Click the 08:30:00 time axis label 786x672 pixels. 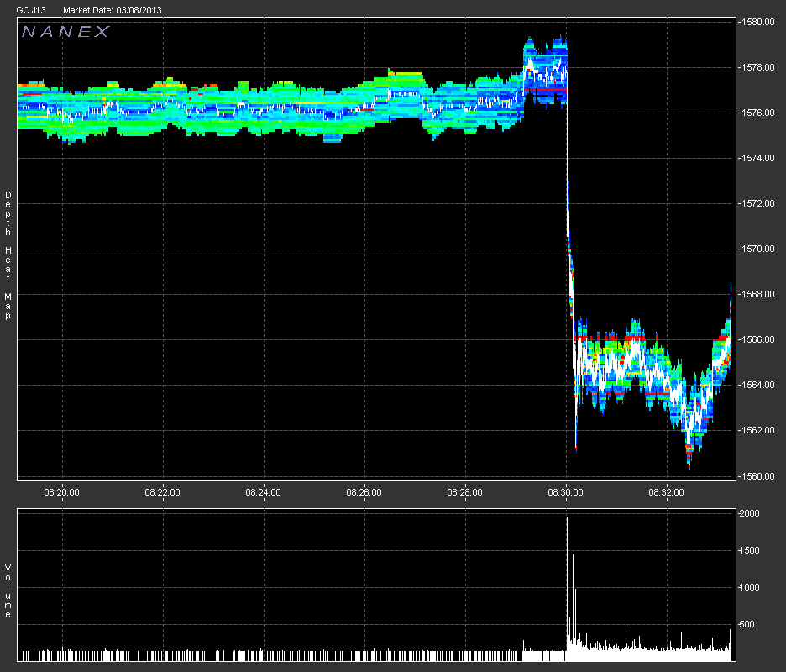pos(565,492)
